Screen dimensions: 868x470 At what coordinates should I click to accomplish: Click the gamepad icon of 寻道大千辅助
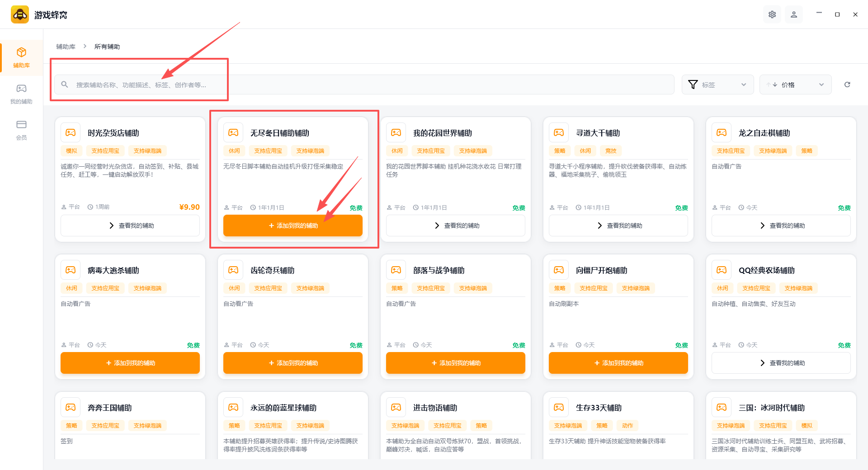point(559,132)
